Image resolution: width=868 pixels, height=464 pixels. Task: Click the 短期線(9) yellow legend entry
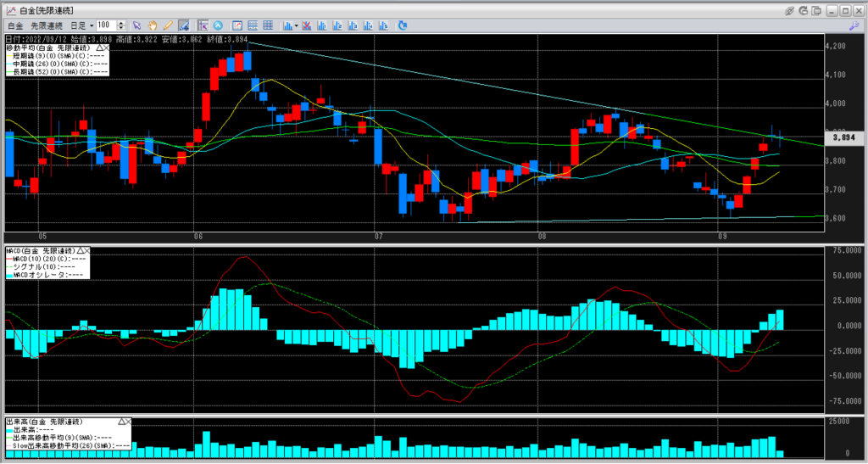(55, 56)
